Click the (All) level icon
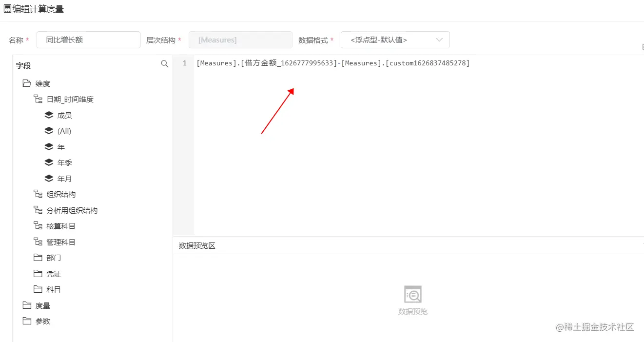The width and height of the screenshot is (644, 342). point(49,131)
